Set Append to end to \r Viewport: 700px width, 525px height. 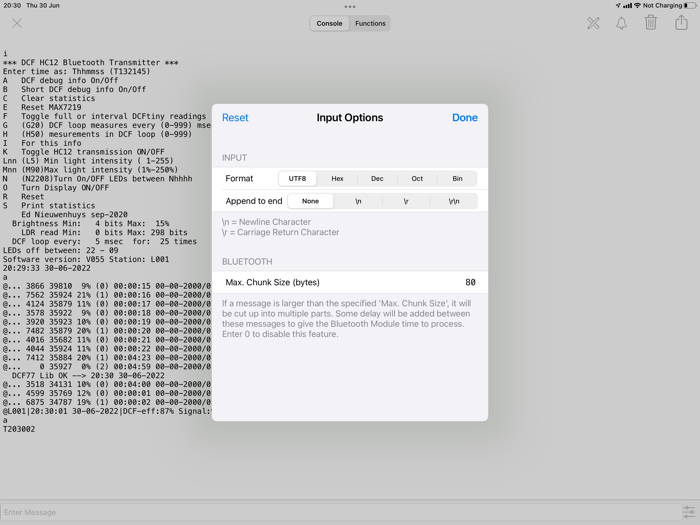pos(406,201)
